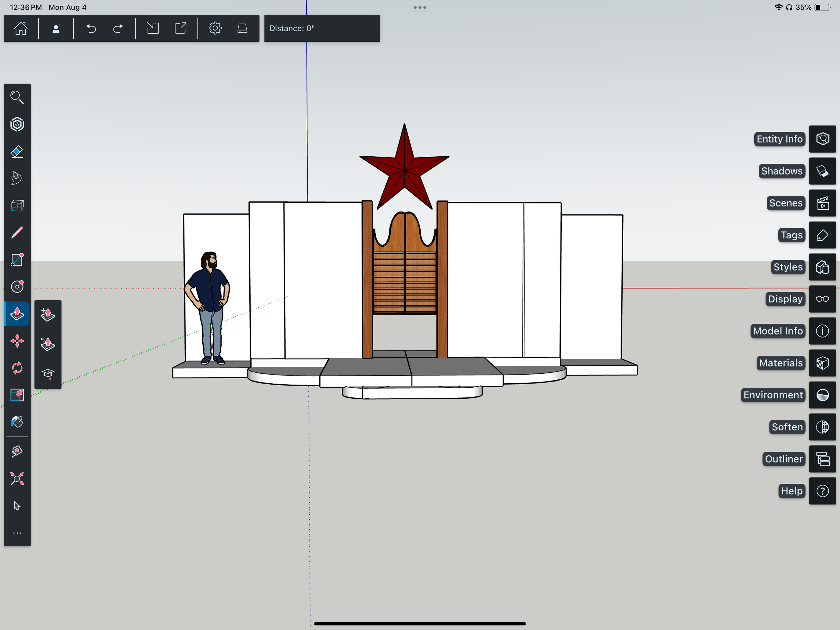
Task: Select the Rectangle shape tool
Action: pyautogui.click(x=17, y=260)
